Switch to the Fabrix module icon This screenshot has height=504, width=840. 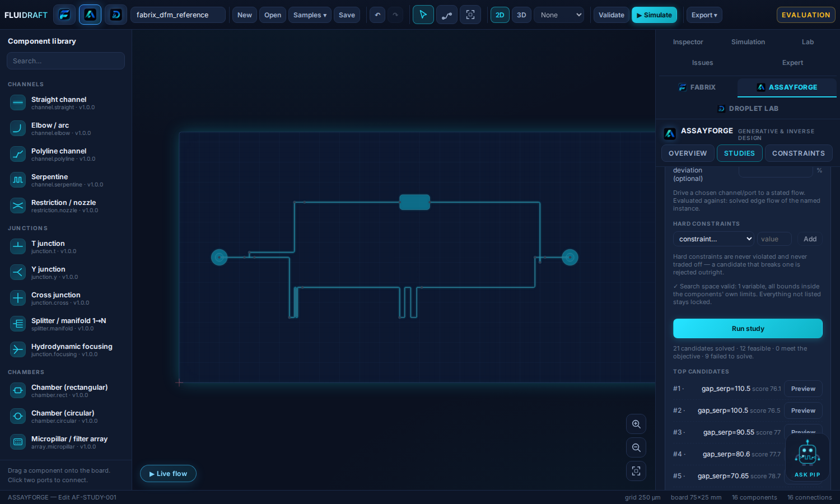coord(64,15)
